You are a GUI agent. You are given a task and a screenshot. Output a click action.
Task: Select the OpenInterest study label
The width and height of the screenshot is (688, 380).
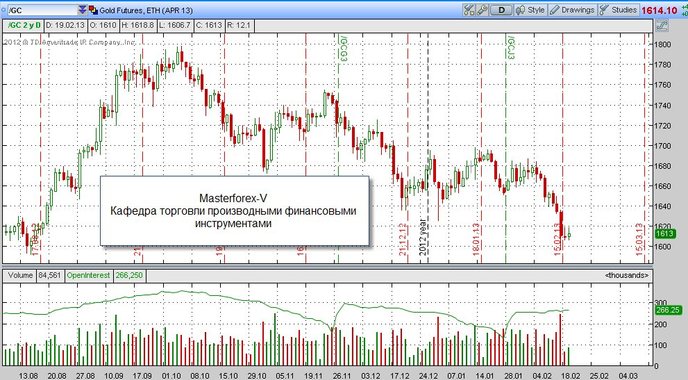click(88, 276)
